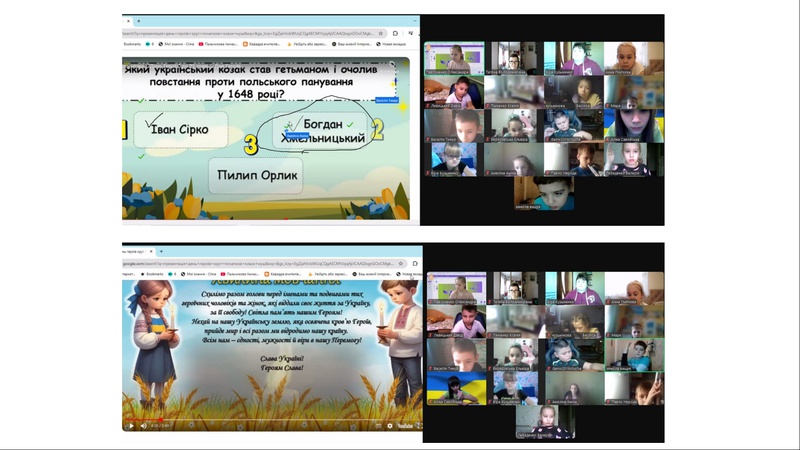The width and height of the screenshot is (800, 450).
Task: Open 'Ваш живий інтерне...' bookmark in top browser
Action: [x=352, y=44]
